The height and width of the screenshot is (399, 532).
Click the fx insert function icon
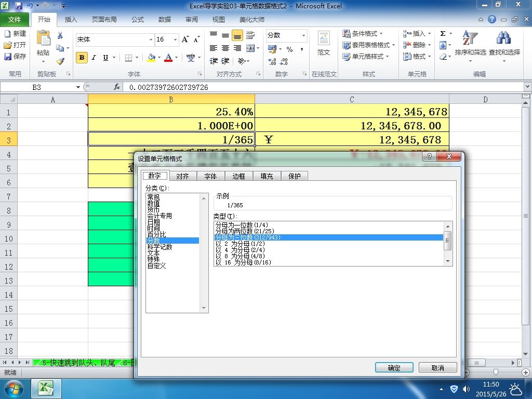[117, 87]
